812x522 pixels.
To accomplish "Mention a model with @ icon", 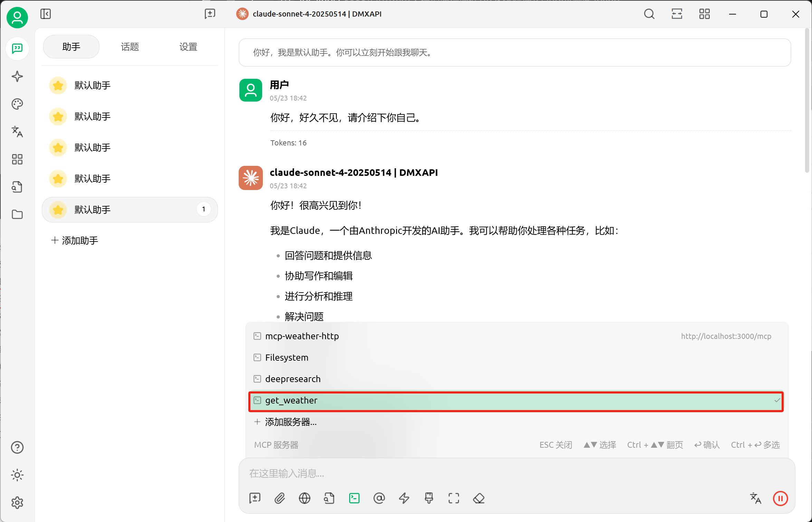I will tap(379, 498).
